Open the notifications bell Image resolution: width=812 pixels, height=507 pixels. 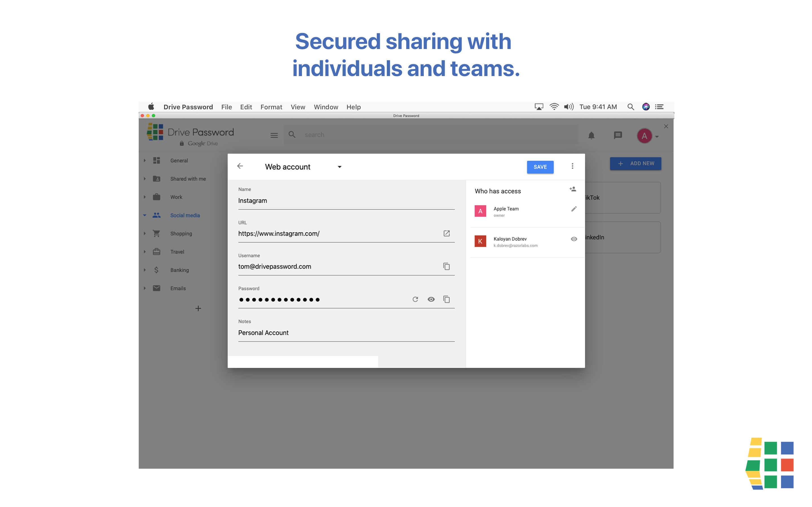click(x=591, y=135)
